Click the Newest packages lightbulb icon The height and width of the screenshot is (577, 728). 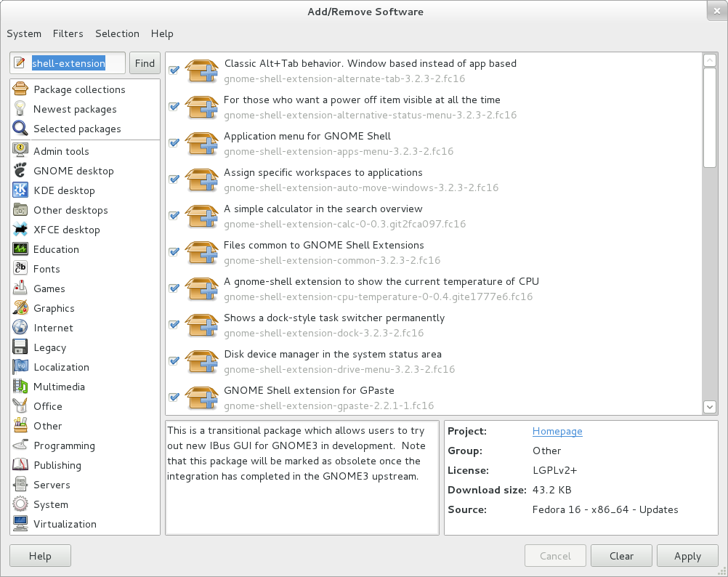pyautogui.click(x=20, y=108)
